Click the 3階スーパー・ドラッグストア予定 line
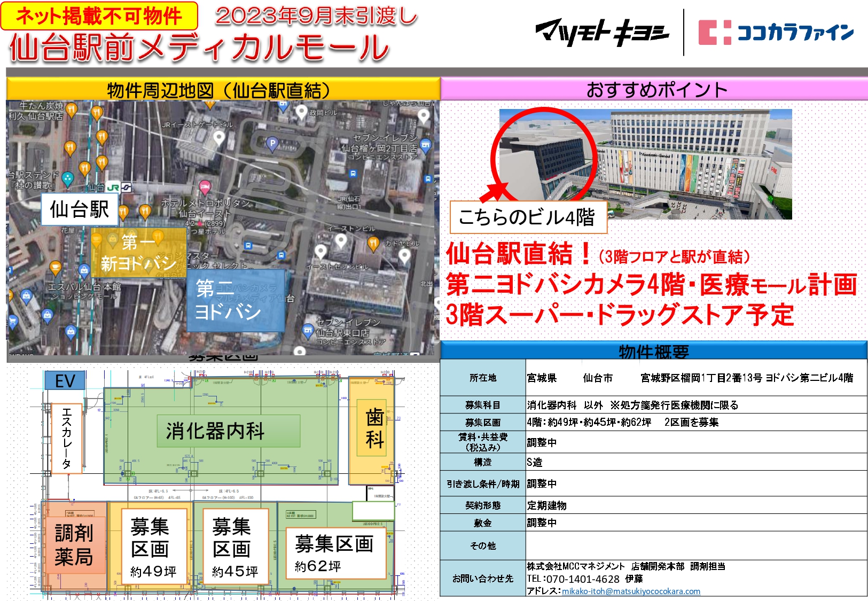 [x=620, y=315]
